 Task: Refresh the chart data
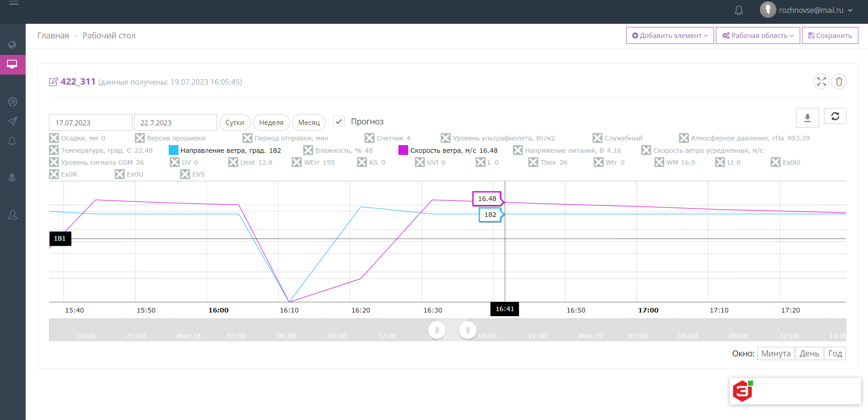[835, 116]
